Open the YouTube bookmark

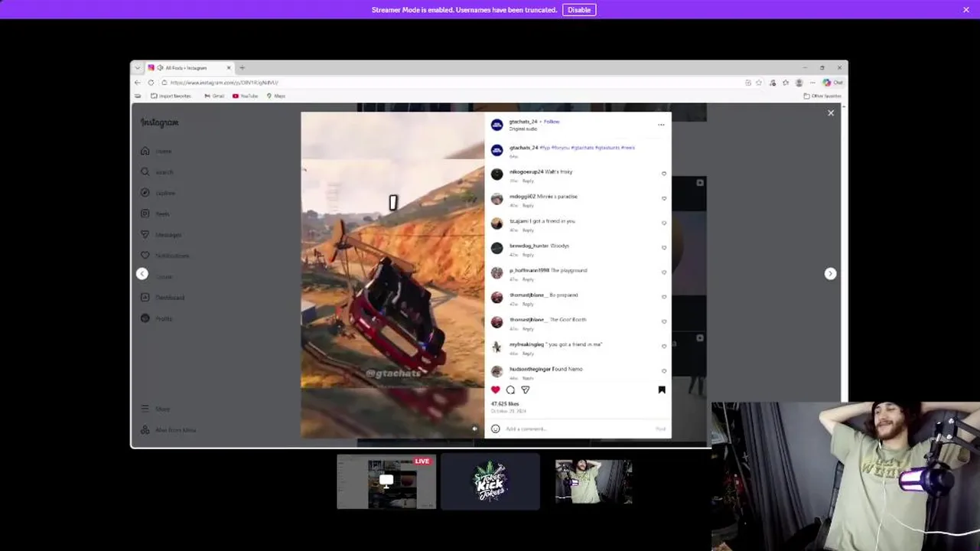coord(246,96)
